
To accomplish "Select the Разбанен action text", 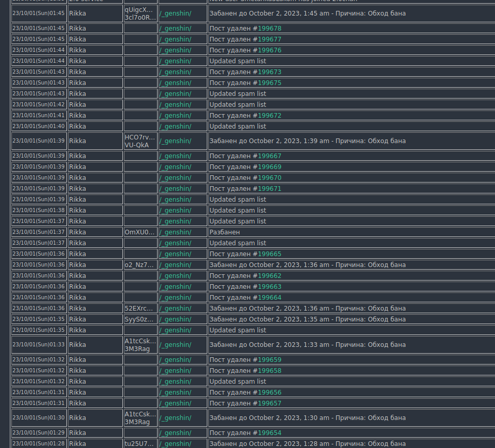I will (225, 232).
